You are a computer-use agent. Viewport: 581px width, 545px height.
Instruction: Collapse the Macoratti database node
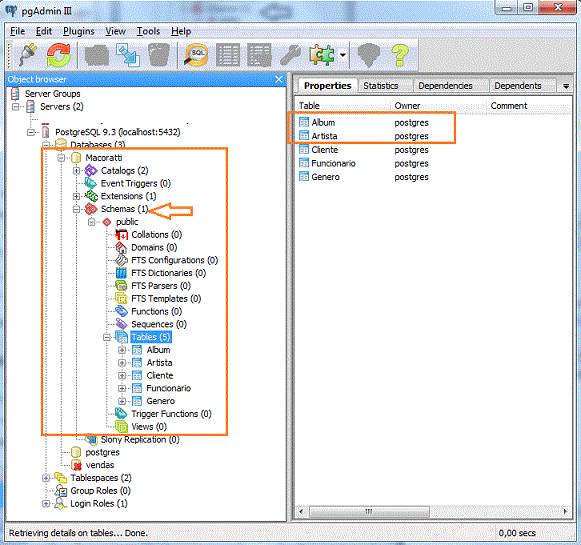pos(61,158)
